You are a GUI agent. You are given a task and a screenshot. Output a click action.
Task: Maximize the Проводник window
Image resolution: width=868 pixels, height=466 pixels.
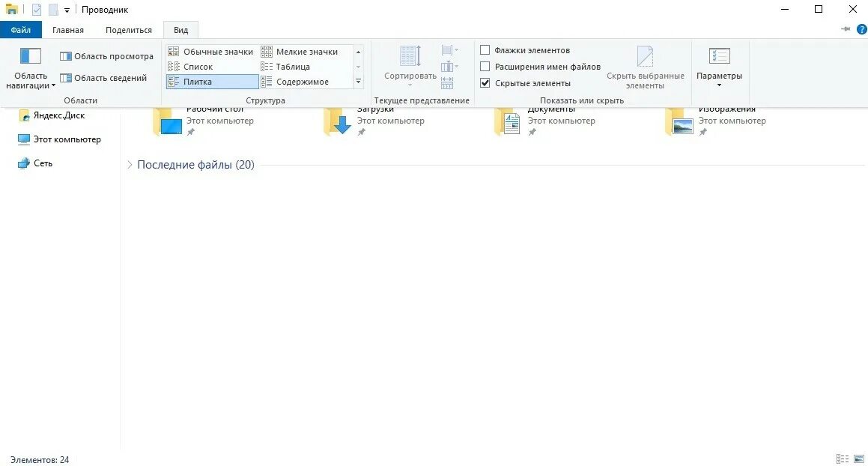(x=818, y=10)
